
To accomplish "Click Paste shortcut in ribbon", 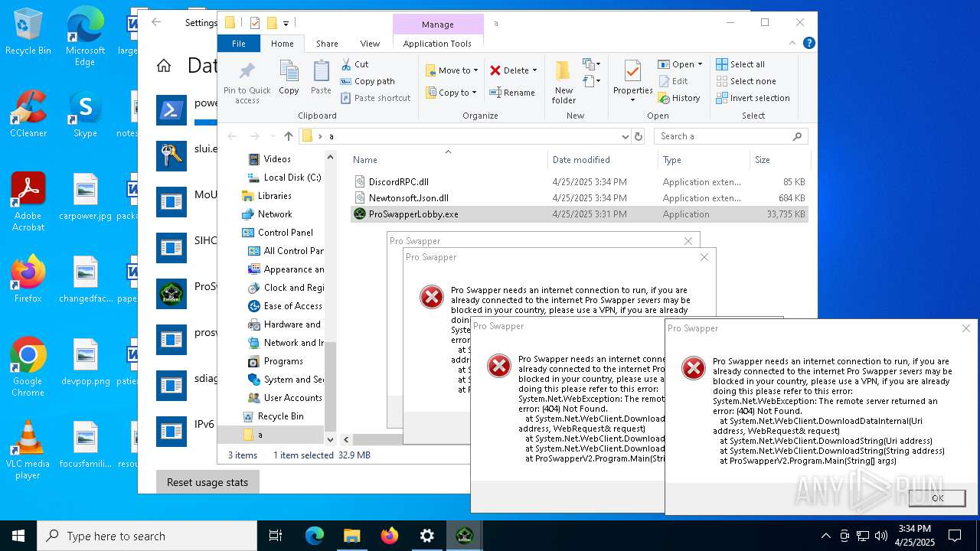I will click(x=376, y=98).
